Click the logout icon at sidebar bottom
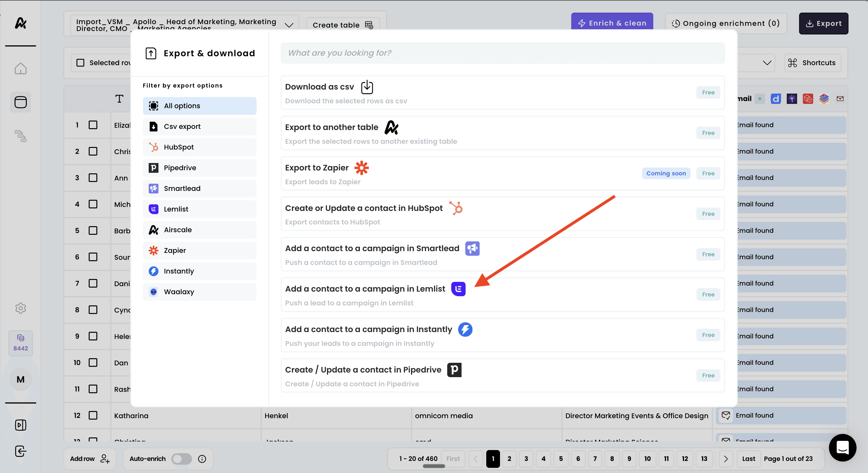 21,451
